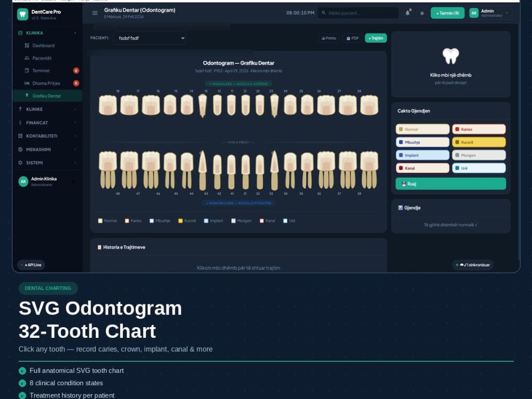Choose the Implant condition option
Viewport: 532px width, 399px height.
[x=422, y=155]
